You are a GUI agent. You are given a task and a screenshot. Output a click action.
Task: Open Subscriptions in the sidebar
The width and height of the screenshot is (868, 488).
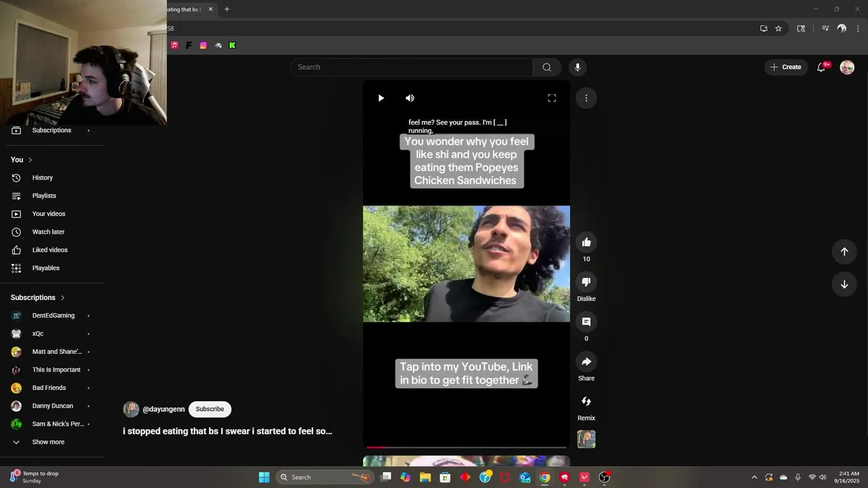pos(52,130)
